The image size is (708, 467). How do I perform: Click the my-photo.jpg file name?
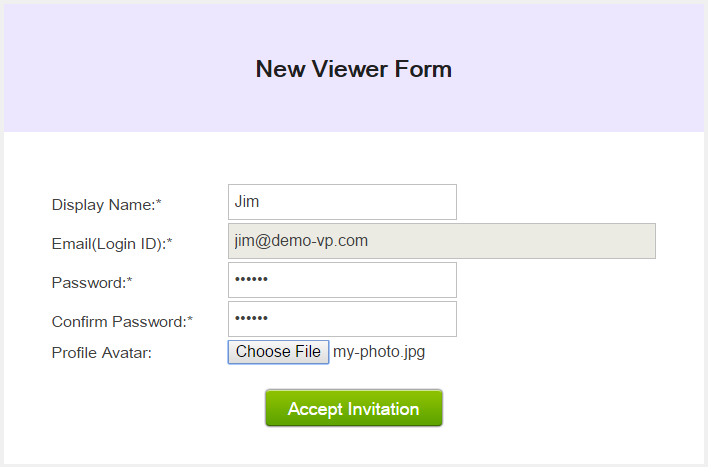[x=379, y=352]
